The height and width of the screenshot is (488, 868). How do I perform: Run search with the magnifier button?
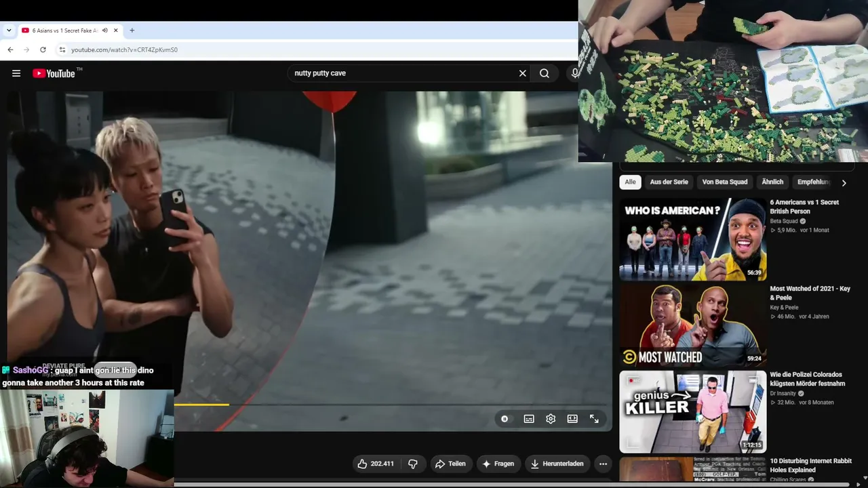point(545,73)
